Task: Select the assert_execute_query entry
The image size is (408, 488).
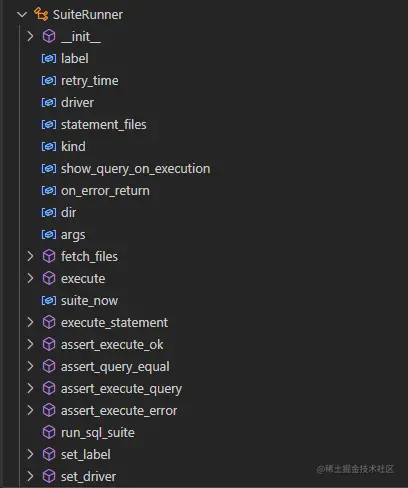Action: pos(122,389)
